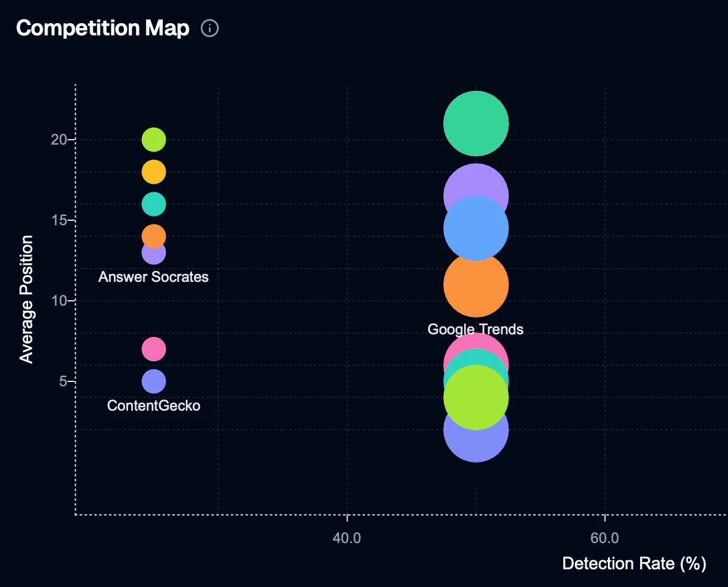
Task: Select the blue bubble at position 5
Action: pos(153,381)
